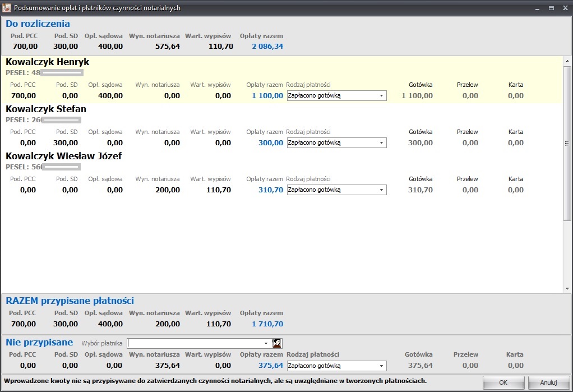Image resolution: width=573 pixels, height=392 pixels.
Task: Click Gotówka amount 1 100,00 for Henryk
Action: [x=417, y=96]
